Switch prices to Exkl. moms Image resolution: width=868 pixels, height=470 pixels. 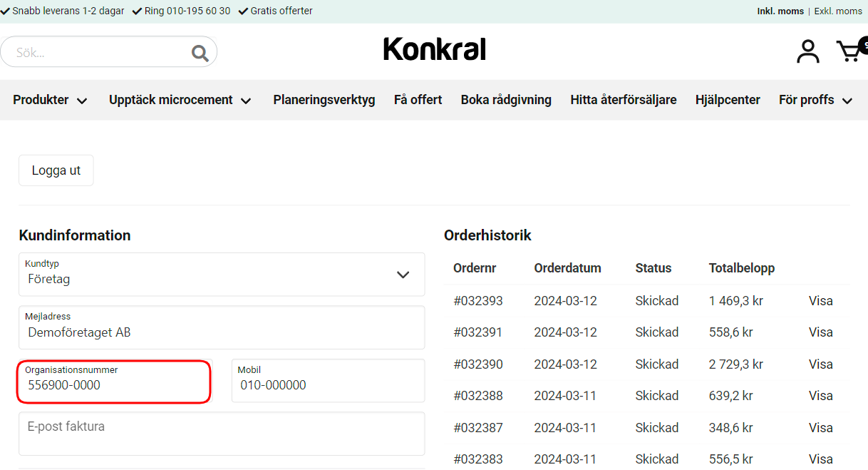pos(838,11)
